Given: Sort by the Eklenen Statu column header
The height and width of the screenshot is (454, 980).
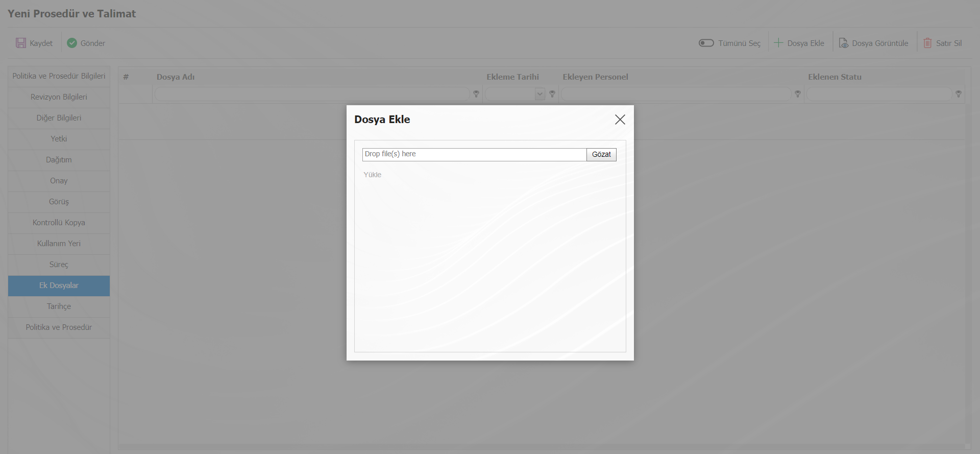Looking at the screenshot, I should pos(835,77).
